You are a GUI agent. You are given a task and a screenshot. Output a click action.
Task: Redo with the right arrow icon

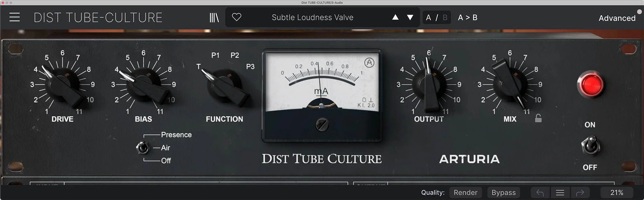[580, 193]
